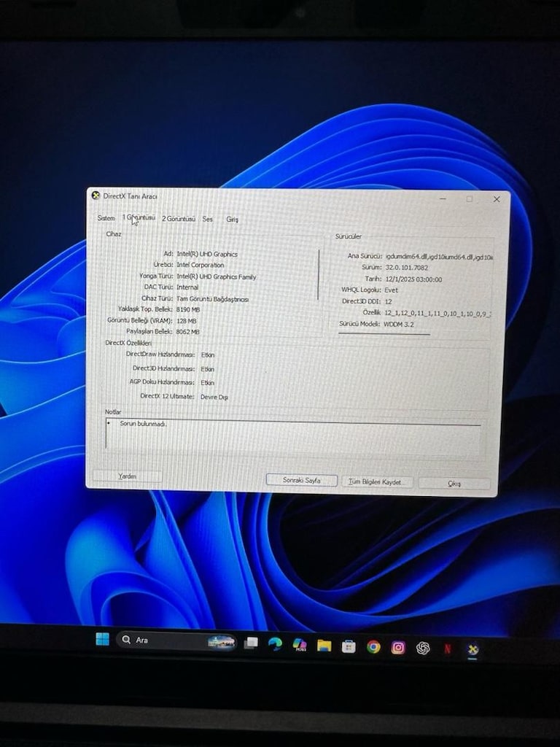Click the note Sorun bulunmadı

(x=144, y=423)
